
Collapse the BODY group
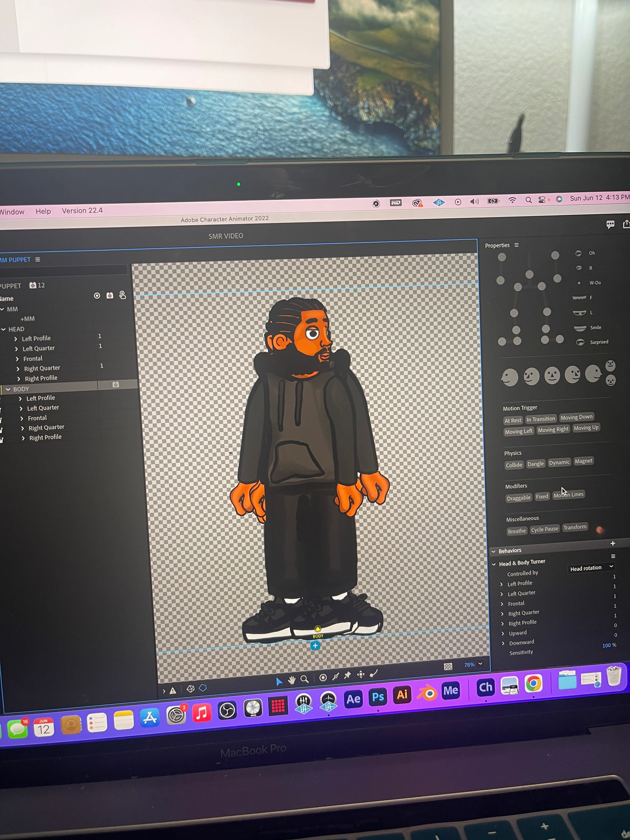click(x=8, y=389)
